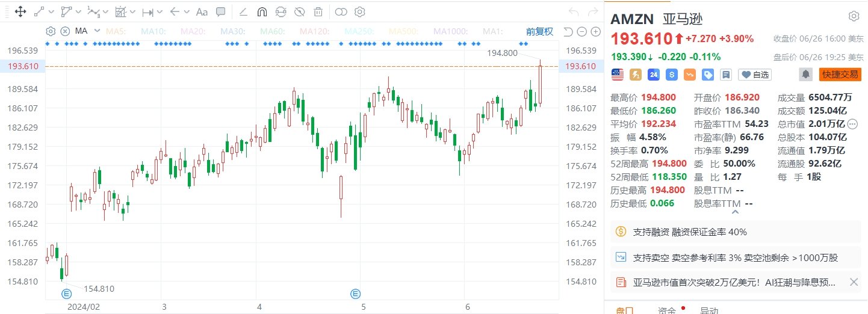Screen dimensions: 868x314
Task: Insert a comment bubble annotation
Action: point(221,11)
